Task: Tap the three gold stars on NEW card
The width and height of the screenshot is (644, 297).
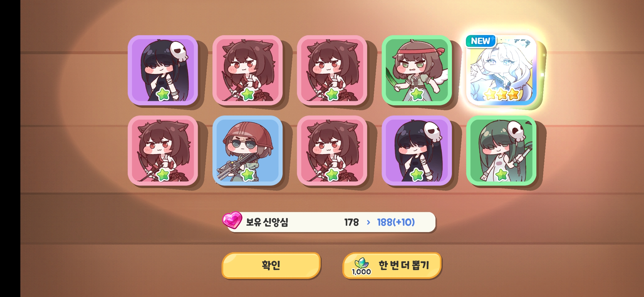Action: 501,94
